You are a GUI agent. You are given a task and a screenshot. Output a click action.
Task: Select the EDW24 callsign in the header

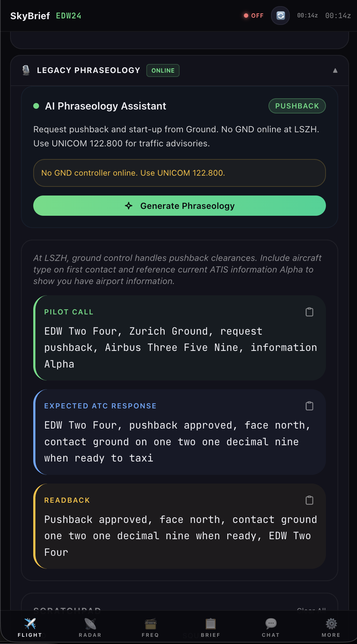coord(68,16)
